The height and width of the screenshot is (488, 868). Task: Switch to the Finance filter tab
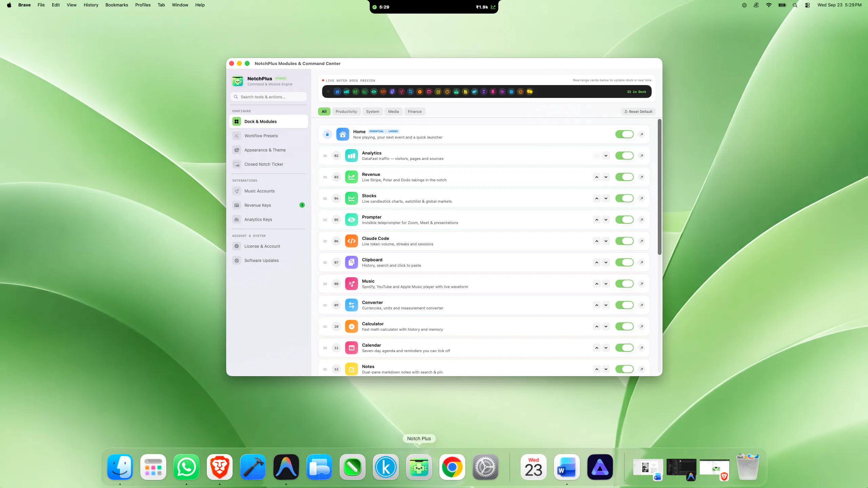tap(415, 111)
